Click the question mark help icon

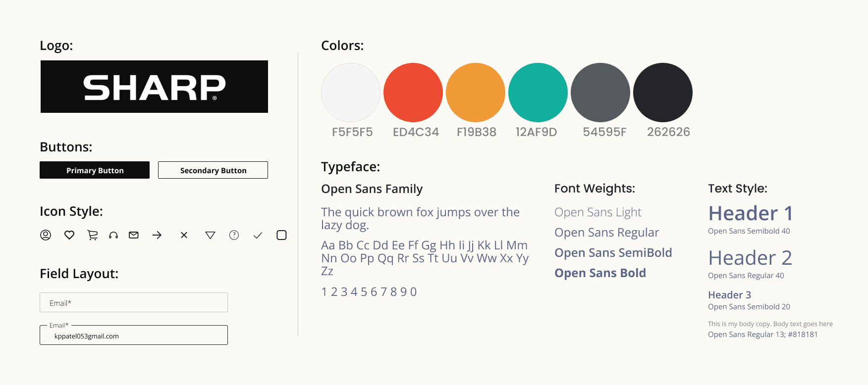click(x=234, y=235)
